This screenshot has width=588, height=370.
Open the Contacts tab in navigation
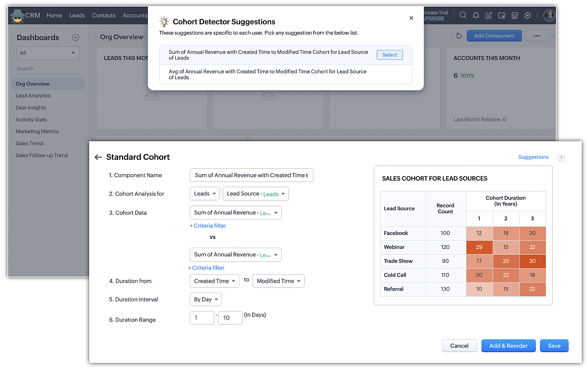coord(104,16)
